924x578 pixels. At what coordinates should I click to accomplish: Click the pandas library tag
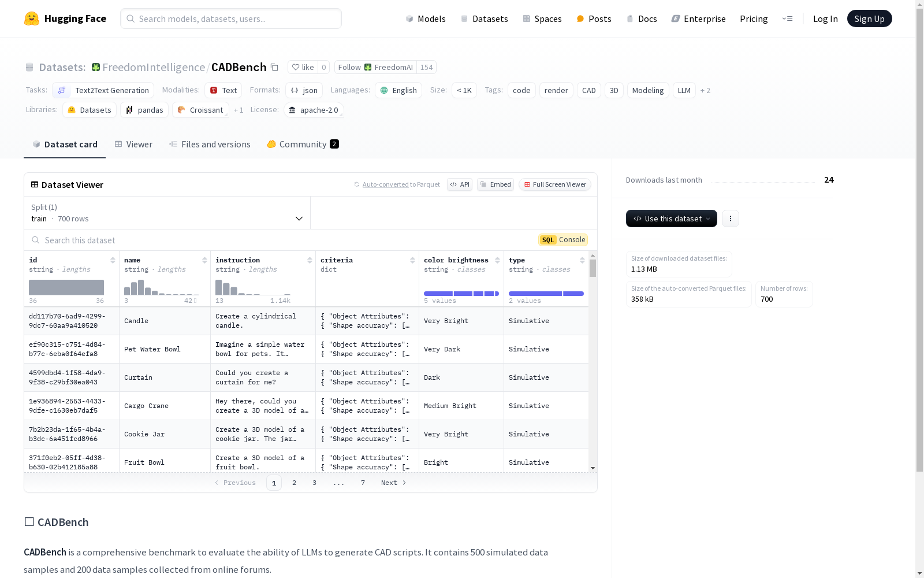click(x=144, y=110)
